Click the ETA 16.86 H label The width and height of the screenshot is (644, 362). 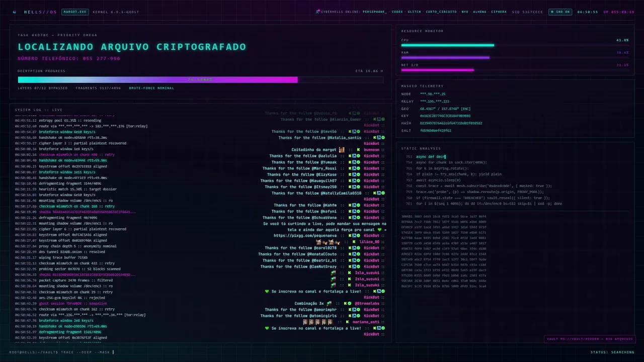point(369,71)
